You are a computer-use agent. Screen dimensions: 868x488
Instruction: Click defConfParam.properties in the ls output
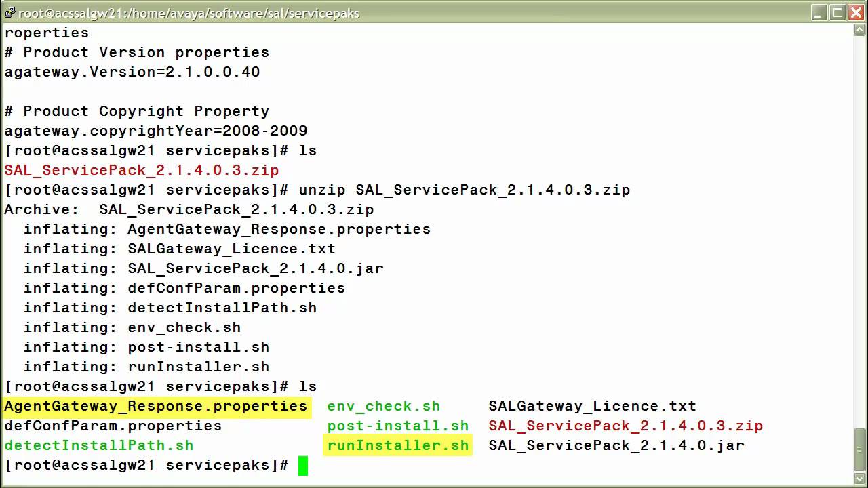click(113, 426)
